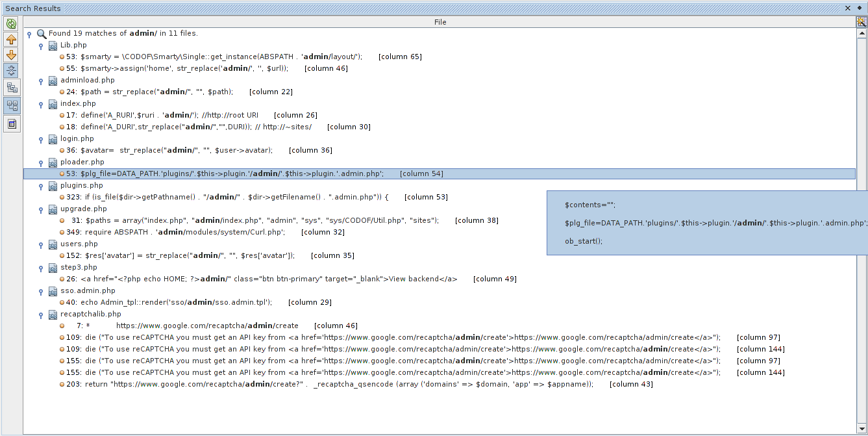Select line 323 is_file match in plugins.php
Viewport: 868px width, 436px height.
coord(254,198)
